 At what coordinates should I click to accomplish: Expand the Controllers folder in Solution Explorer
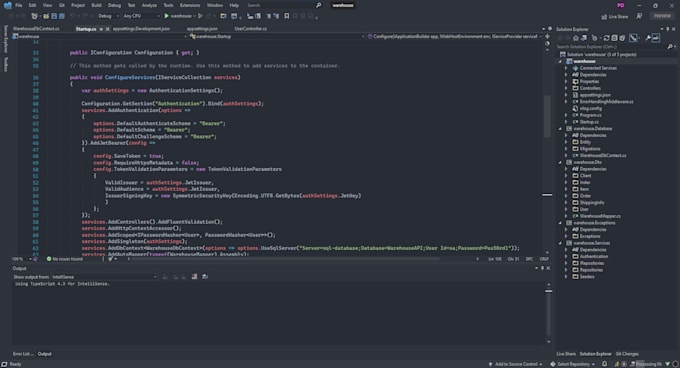pyautogui.click(x=566, y=88)
